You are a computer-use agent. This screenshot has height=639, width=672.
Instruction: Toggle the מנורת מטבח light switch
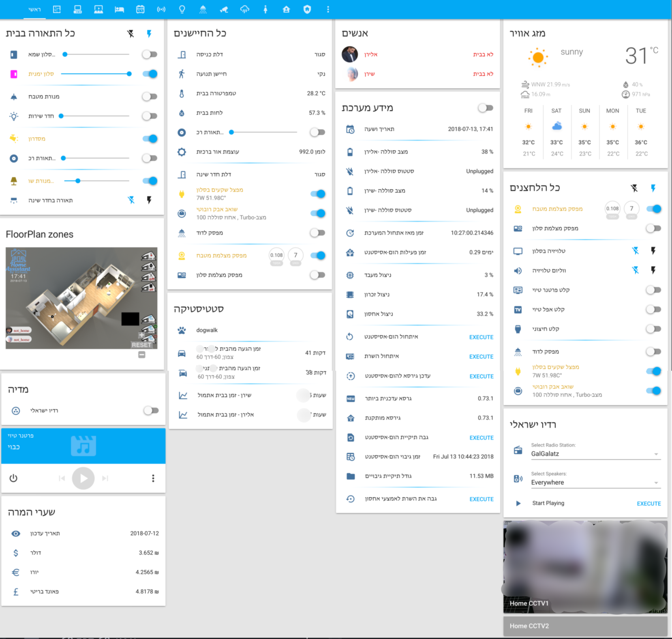point(150,96)
